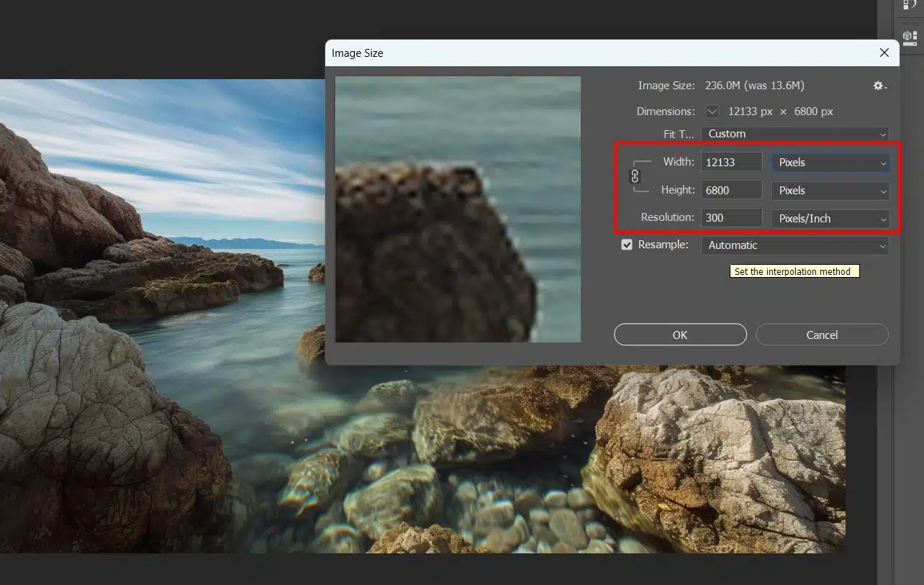Click the Resolution field showing 300

point(731,218)
